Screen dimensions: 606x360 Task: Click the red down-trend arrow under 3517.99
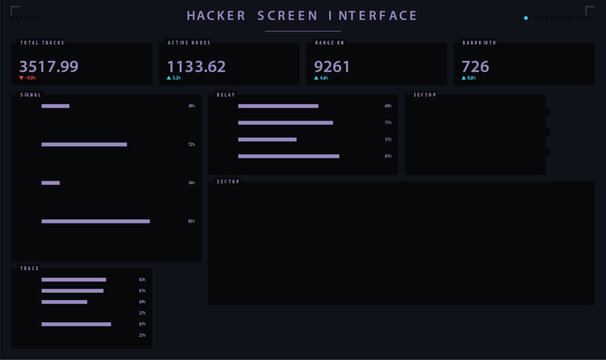click(x=21, y=78)
